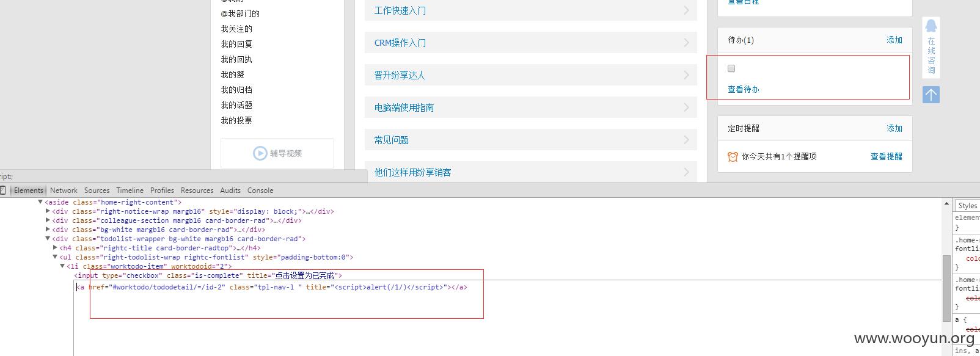
Task: Open the Sources tab
Action: click(97, 191)
